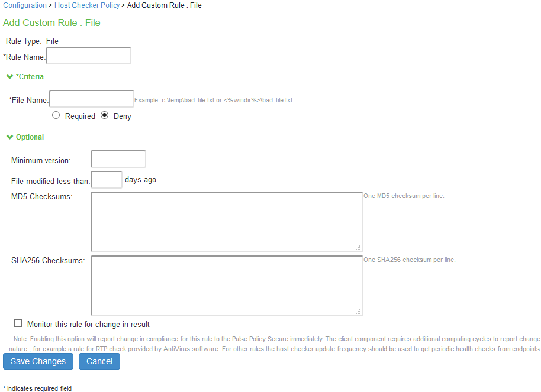Select the Deny radio button
This screenshot has width=541, height=392.
pos(105,115)
